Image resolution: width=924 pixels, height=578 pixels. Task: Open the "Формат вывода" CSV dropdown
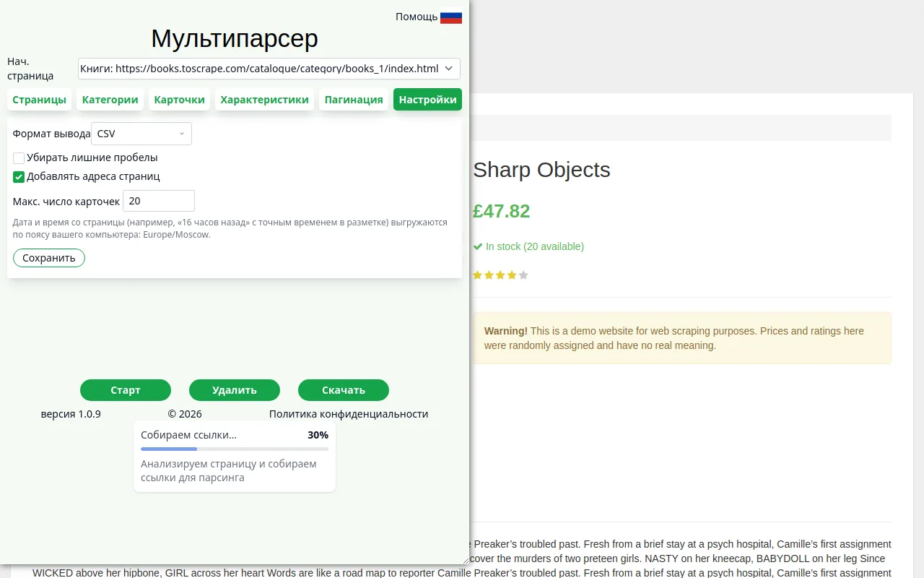pyautogui.click(x=141, y=134)
